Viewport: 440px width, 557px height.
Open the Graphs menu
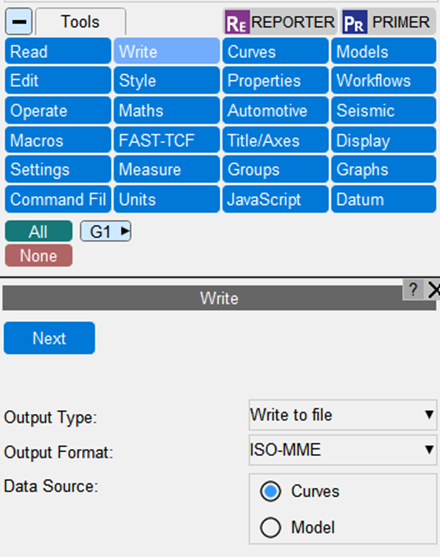384,169
